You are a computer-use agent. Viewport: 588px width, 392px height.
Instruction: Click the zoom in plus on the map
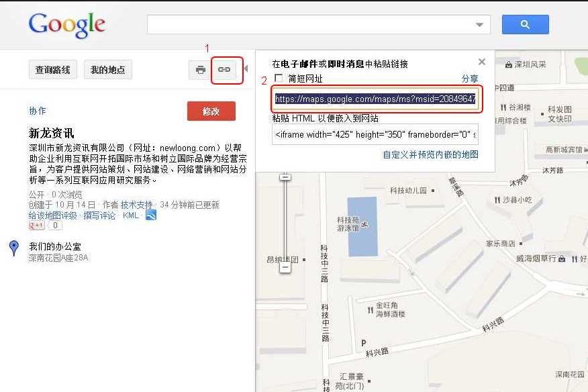[286, 177]
